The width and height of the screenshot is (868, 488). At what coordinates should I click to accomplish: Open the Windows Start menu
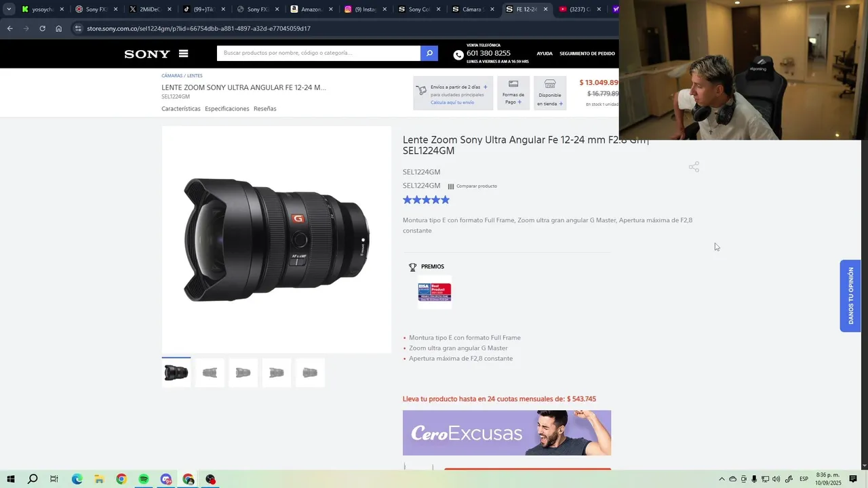pos(11,479)
